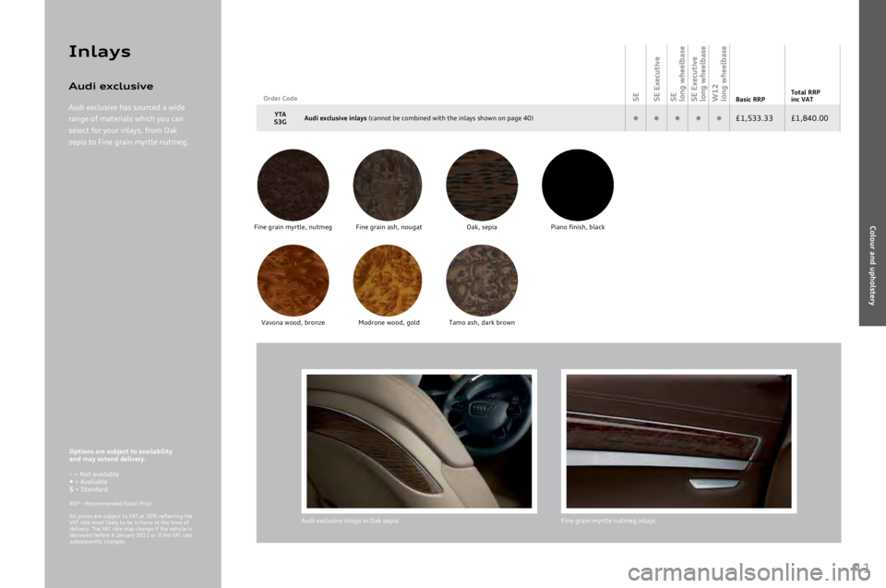The width and height of the screenshot is (886, 588).
Task: Select the Fine grain ash nougat swatch
Action: coord(388,185)
